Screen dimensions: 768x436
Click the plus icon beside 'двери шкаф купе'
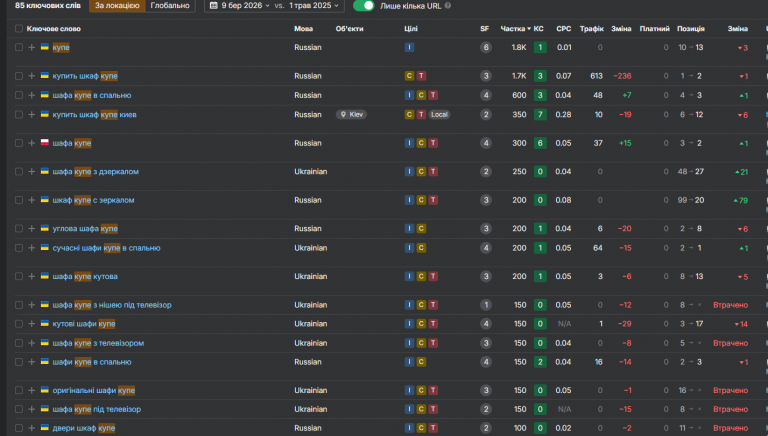(32, 428)
